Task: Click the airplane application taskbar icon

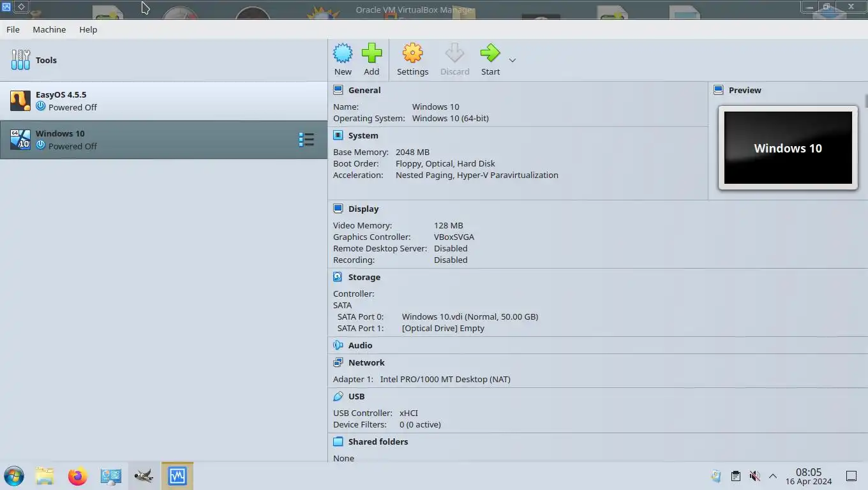Action: (x=144, y=476)
